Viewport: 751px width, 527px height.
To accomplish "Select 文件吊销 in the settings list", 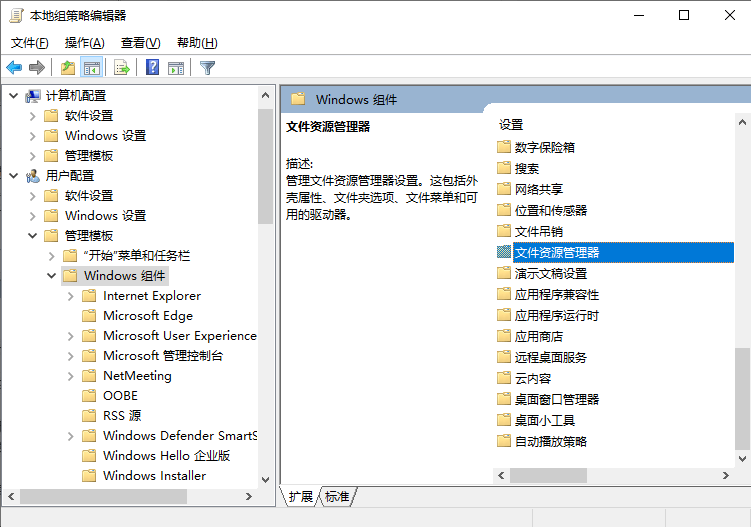I will 538,231.
